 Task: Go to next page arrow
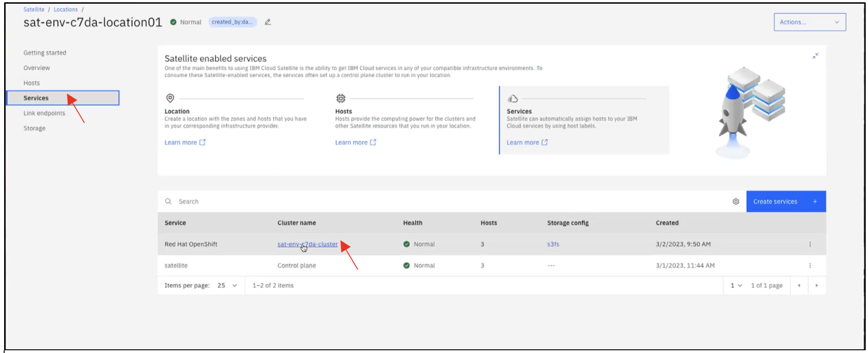point(817,286)
